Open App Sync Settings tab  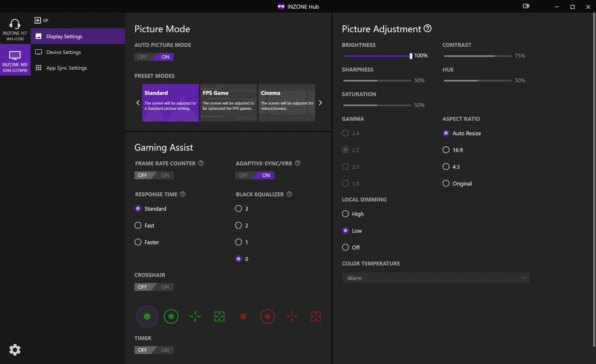click(x=78, y=68)
